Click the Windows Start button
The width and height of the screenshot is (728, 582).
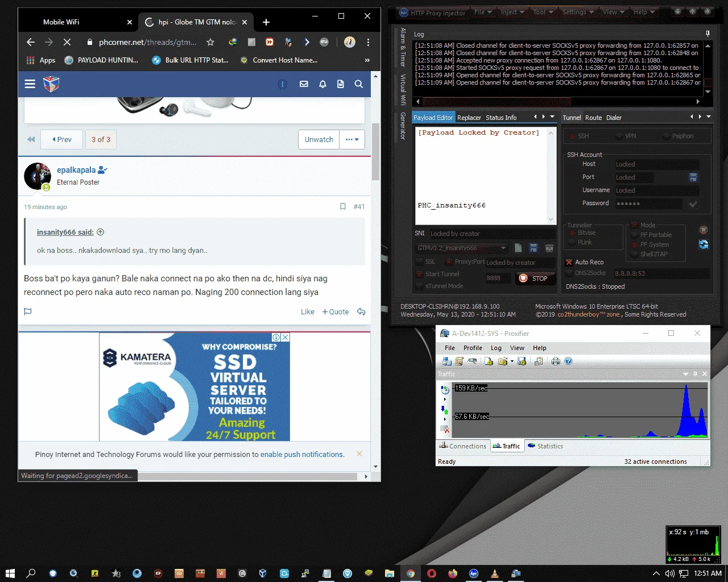[10, 573]
